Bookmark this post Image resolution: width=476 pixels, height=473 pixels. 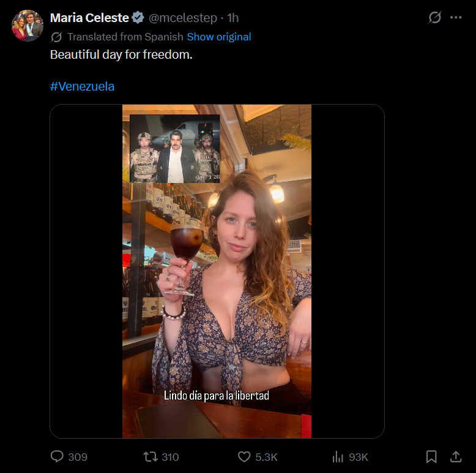[431, 456]
